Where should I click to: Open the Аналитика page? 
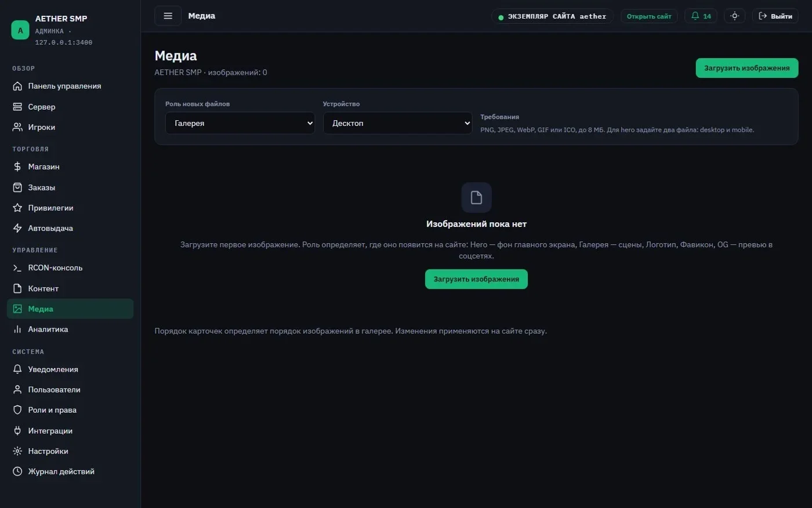coord(70,329)
